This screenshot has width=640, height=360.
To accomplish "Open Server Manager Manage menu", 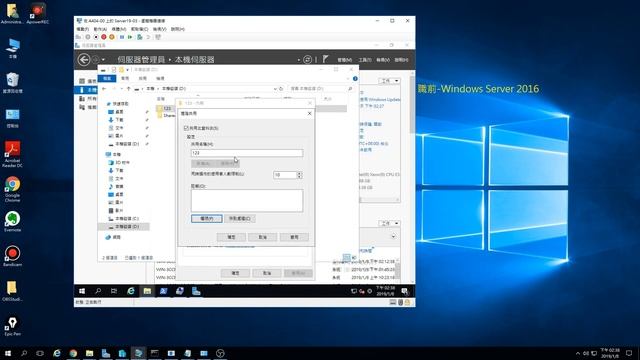I will [x=344, y=60].
